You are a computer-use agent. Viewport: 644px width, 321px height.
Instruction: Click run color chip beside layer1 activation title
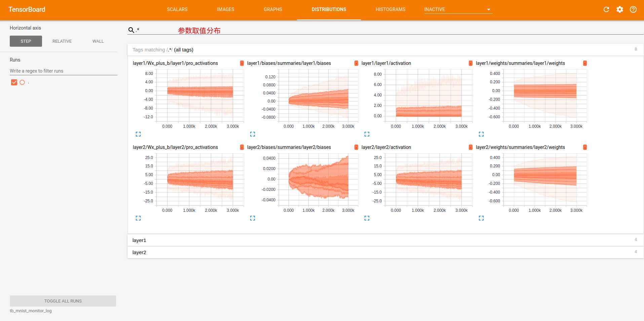pyautogui.click(x=470, y=63)
